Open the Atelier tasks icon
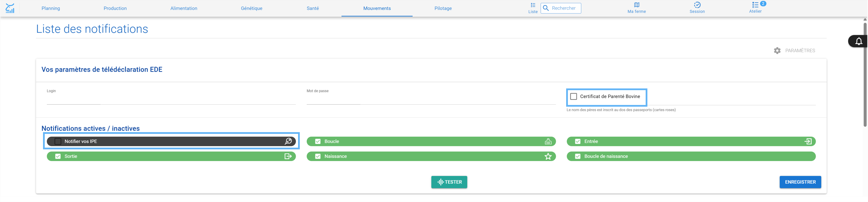This screenshot has width=868, height=202. [755, 5]
